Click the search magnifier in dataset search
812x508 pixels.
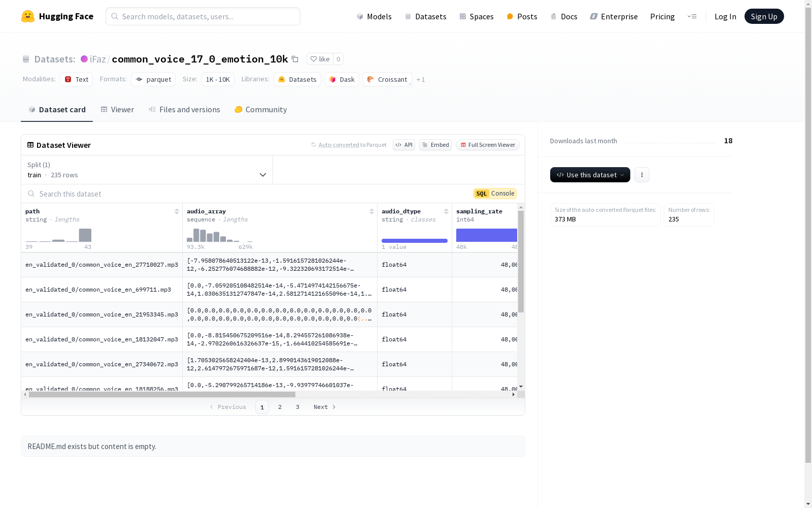point(31,194)
